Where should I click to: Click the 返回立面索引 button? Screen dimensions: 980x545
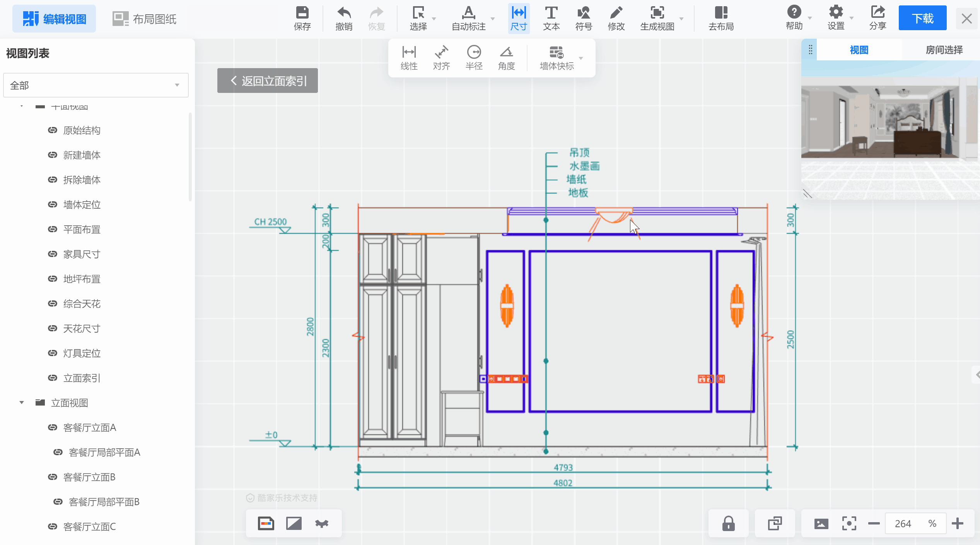[x=268, y=81]
